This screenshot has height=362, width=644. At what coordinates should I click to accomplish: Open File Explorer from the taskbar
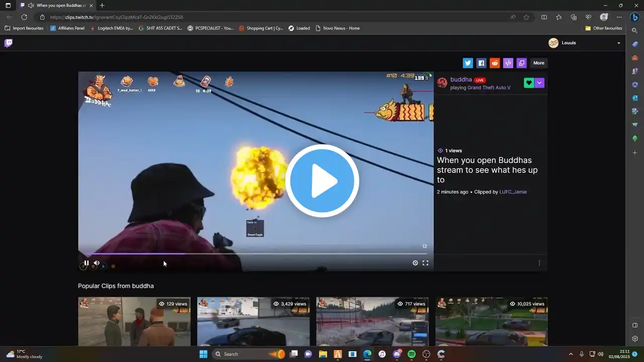point(323,354)
